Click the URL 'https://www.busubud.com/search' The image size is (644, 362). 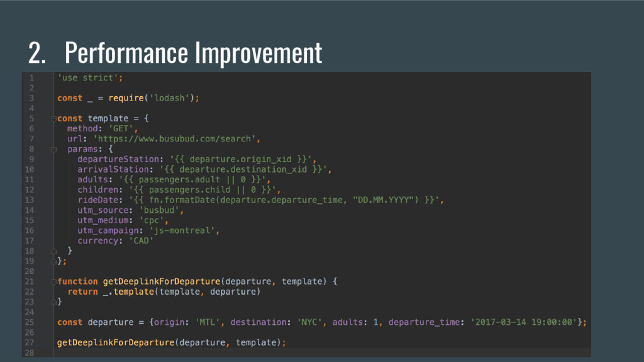(x=175, y=139)
